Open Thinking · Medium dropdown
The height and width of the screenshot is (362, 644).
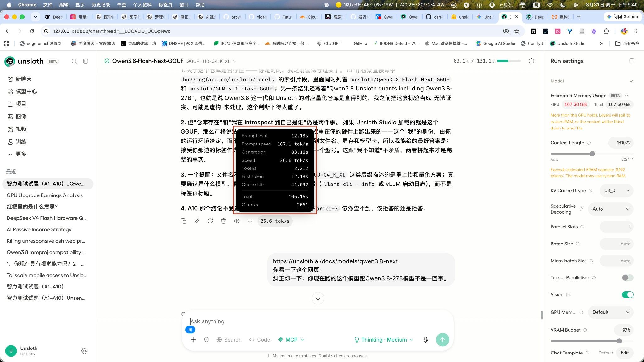[384, 340]
